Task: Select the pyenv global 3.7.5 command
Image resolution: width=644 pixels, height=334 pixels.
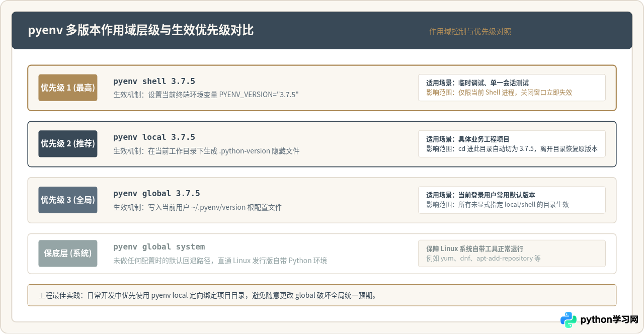Action: point(156,193)
